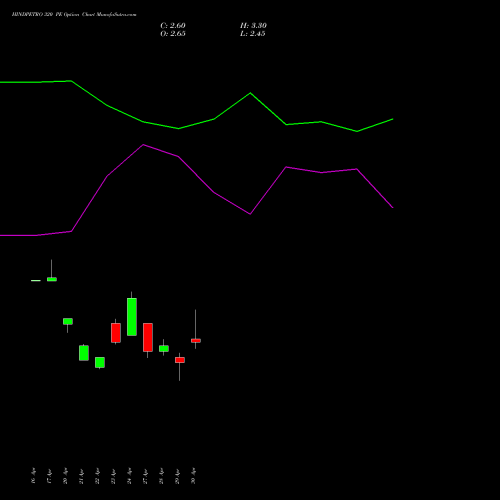Click the 29 Apr date label
This screenshot has height=500, width=500.
[x=177, y=476]
